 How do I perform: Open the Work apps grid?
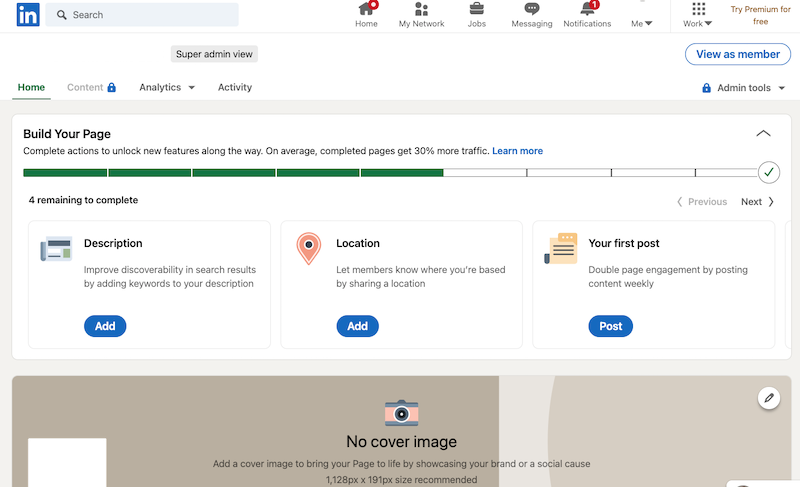[x=698, y=15]
